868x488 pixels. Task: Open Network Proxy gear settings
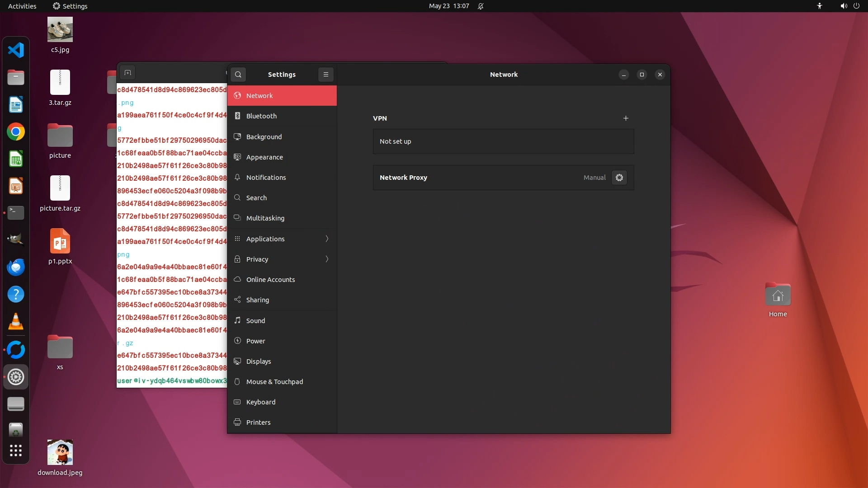(619, 178)
